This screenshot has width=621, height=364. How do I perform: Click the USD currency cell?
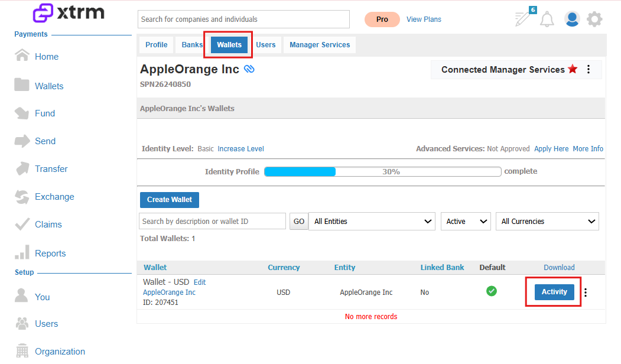click(x=283, y=292)
